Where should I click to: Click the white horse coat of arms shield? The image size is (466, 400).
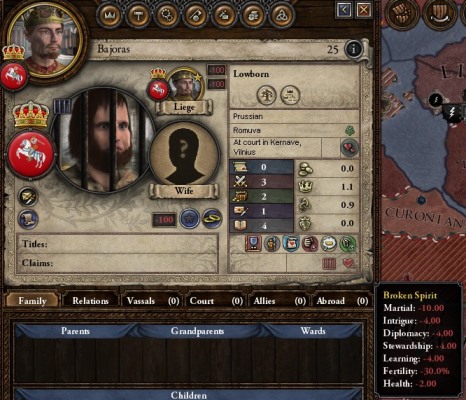31,154
